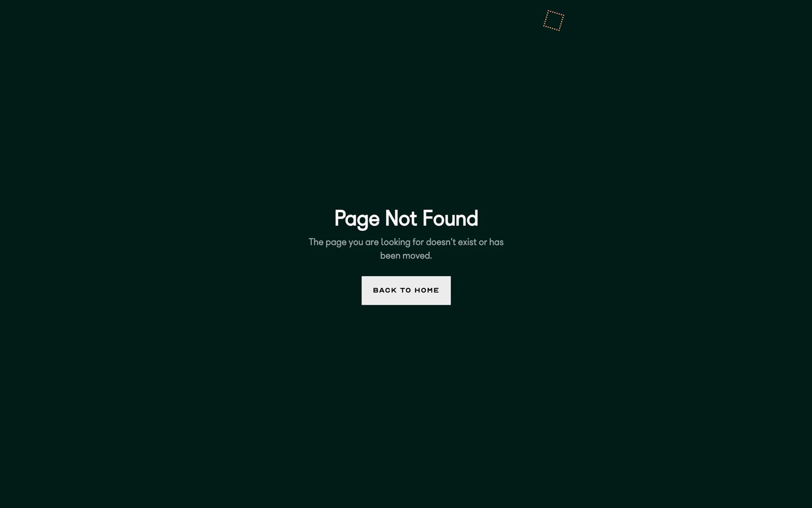
Task: Click the "been moved." text line
Action: [406, 256]
